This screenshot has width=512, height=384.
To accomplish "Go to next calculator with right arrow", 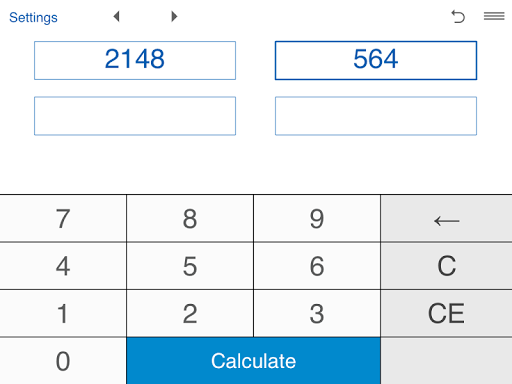I will pos(174,16).
